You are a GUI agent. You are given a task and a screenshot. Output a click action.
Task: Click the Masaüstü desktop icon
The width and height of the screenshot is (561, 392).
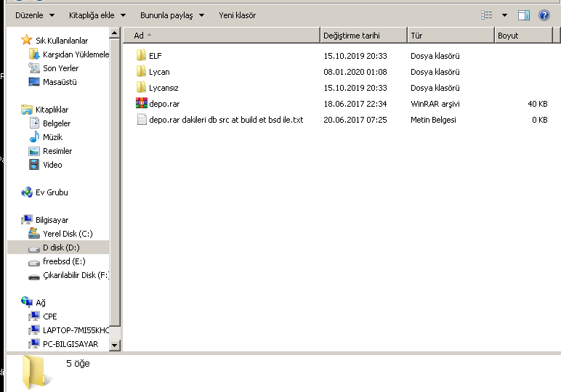coord(34,82)
